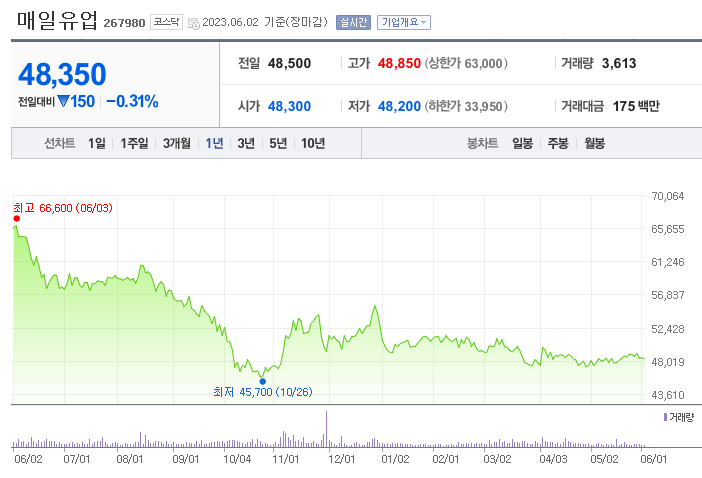Click the current price 48,350
This screenshot has width=702, height=478.
62,74
